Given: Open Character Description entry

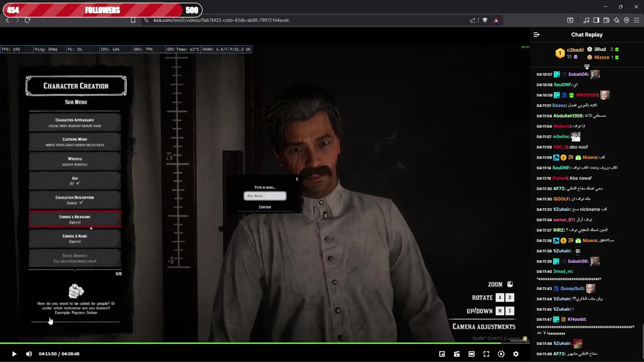Looking at the screenshot, I should (x=75, y=200).
